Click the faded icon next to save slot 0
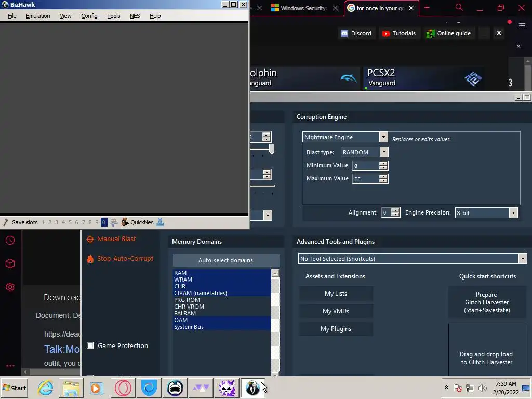Image resolution: width=532 pixels, height=399 pixels. pos(114,222)
